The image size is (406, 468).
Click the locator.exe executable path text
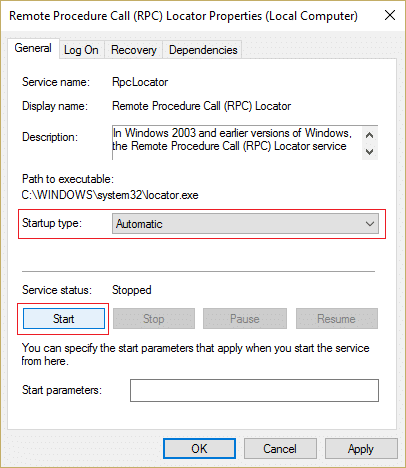pos(110,195)
